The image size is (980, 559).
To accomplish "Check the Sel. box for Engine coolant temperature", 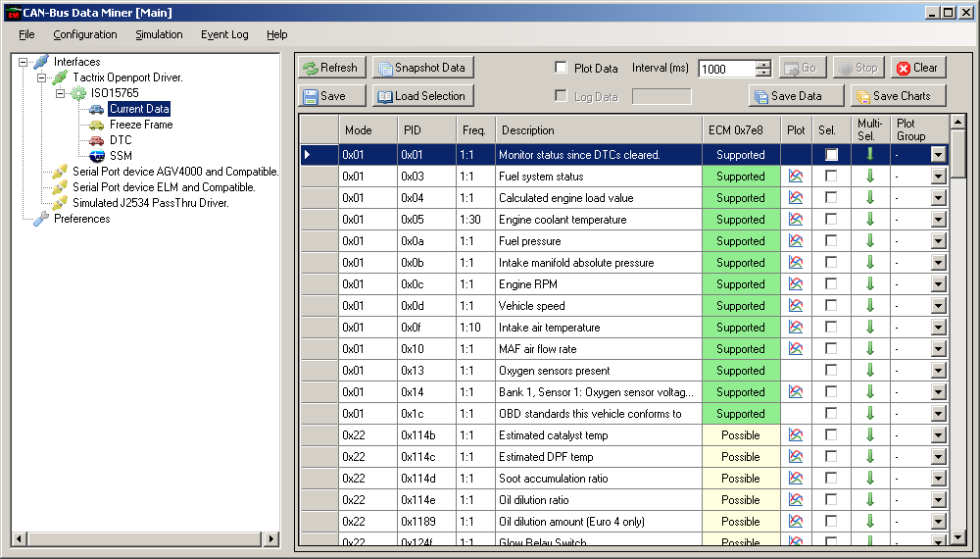I will point(831,219).
